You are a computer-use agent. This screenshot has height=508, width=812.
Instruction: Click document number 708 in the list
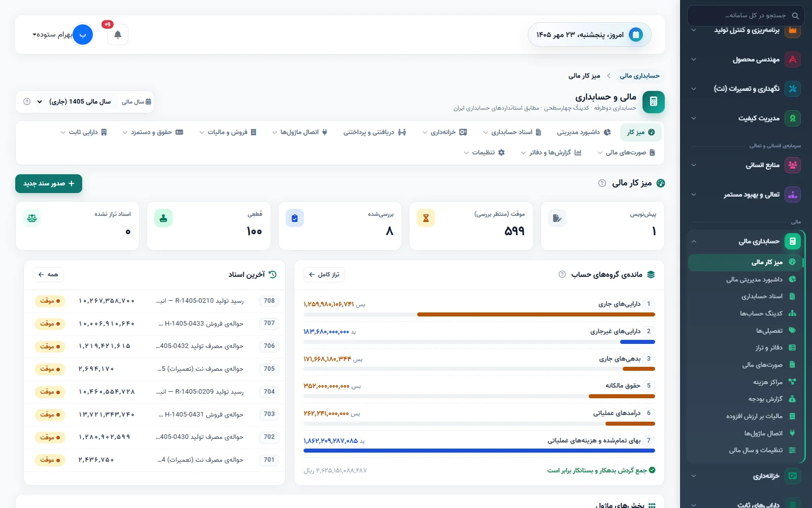269,301
